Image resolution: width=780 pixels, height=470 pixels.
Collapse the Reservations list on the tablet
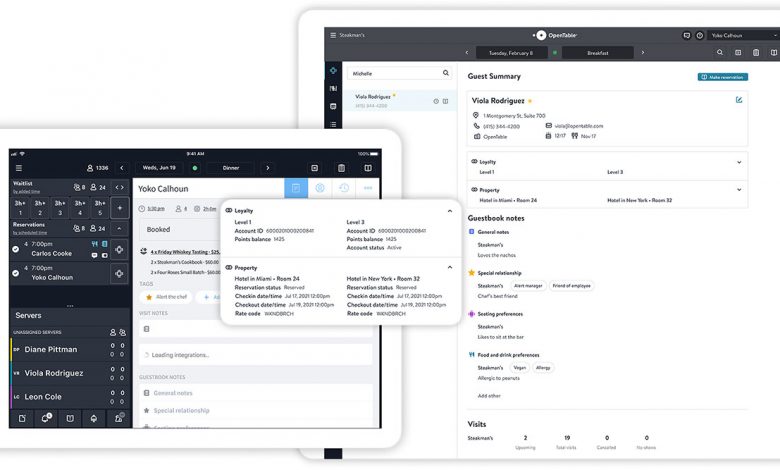coord(119,228)
